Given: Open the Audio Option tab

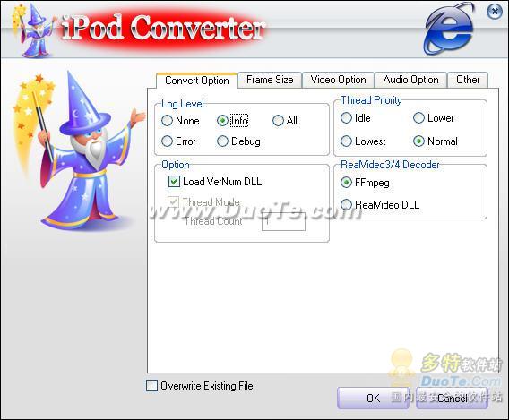Looking at the screenshot, I should (x=410, y=80).
